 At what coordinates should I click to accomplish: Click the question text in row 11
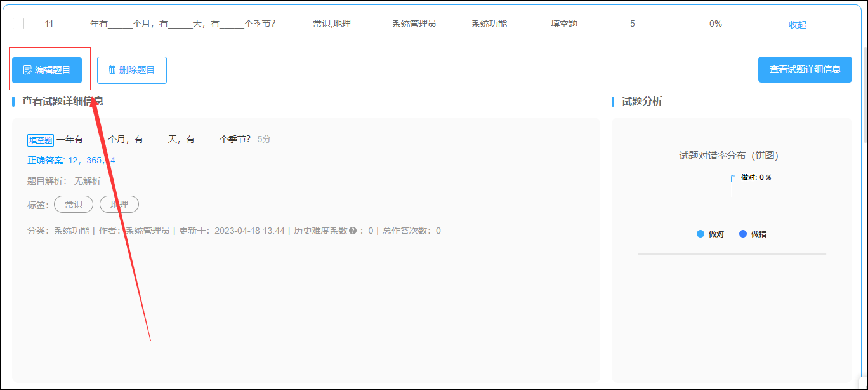point(178,24)
